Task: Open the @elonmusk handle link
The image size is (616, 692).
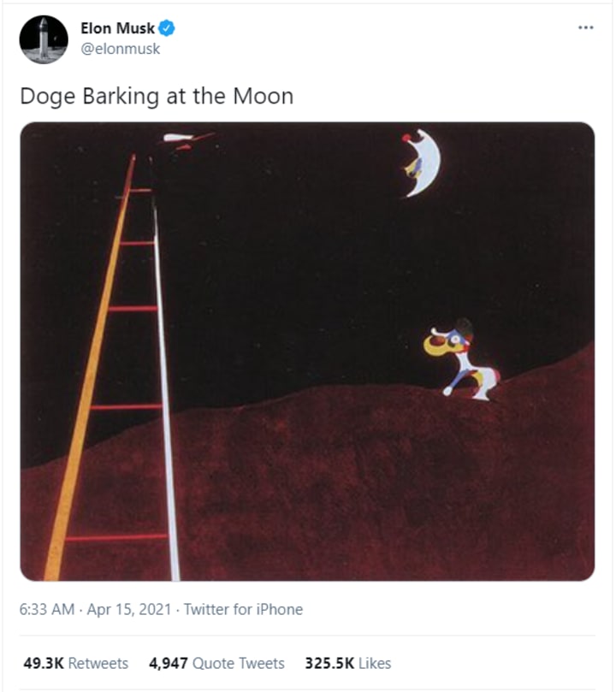Action: pos(120,49)
